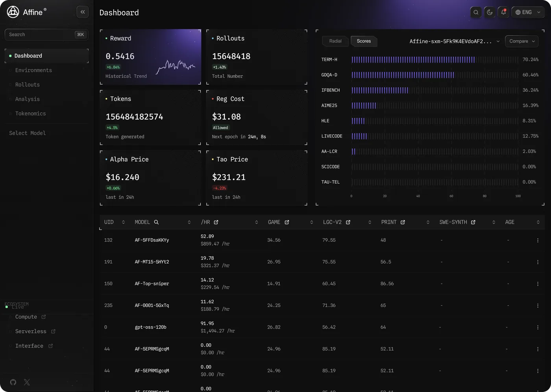Viewport: 551px width, 392px height.
Task: Open the Affine-sxm model selector dropdown
Action: coord(455,41)
